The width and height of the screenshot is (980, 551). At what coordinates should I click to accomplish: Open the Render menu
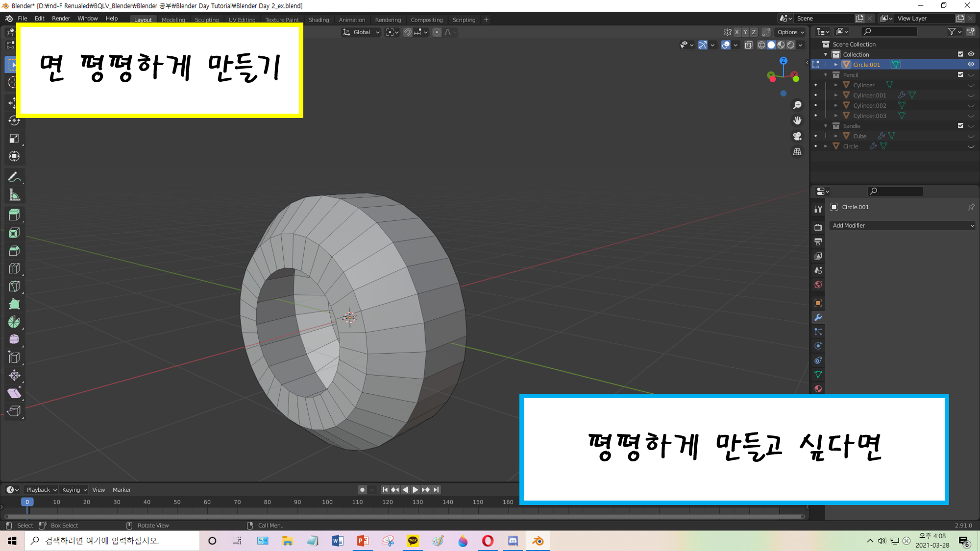61,19
